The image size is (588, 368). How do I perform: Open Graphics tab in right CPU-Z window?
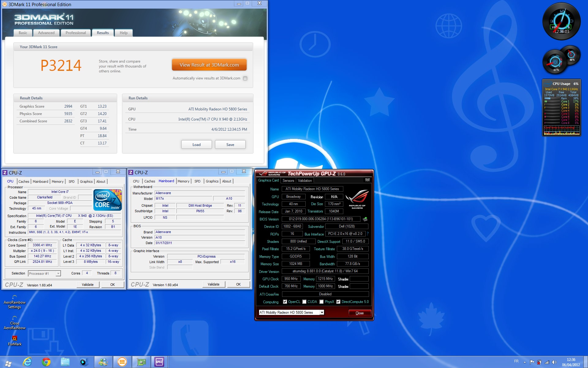(x=212, y=181)
